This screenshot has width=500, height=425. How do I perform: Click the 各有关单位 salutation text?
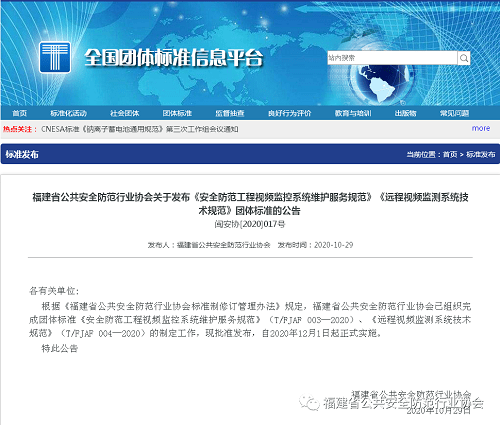tap(54, 291)
